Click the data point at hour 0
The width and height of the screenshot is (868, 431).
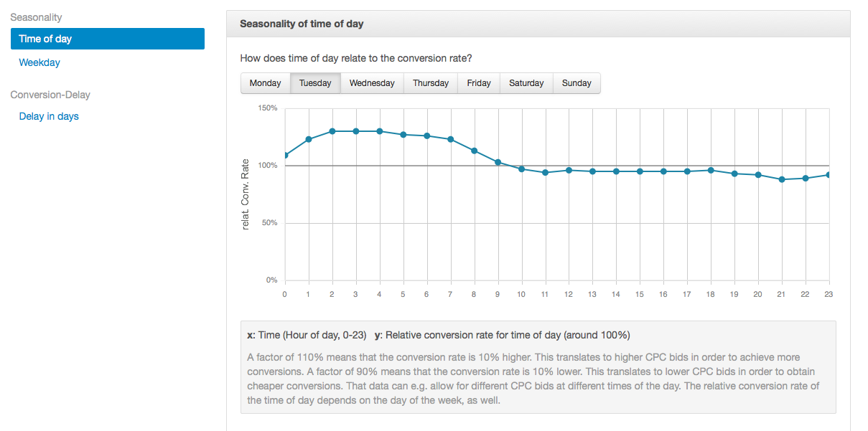point(285,155)
